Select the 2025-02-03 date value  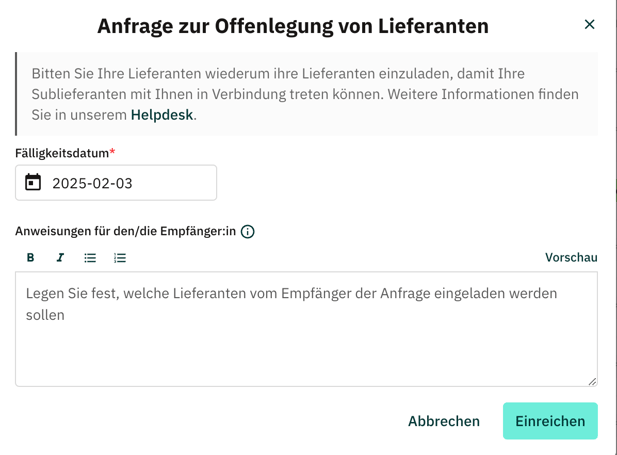coord(92,183)
